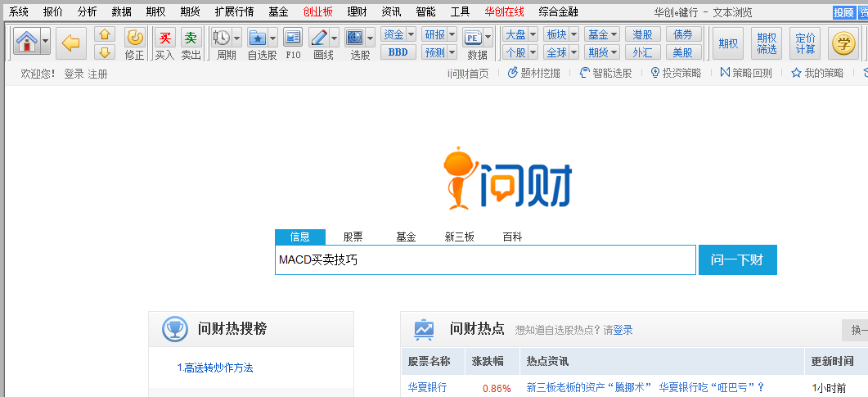The height and width of the screenshot is (397, 868).
Task: Open the 华创在线 menu
Action: (x=504, y=11)
